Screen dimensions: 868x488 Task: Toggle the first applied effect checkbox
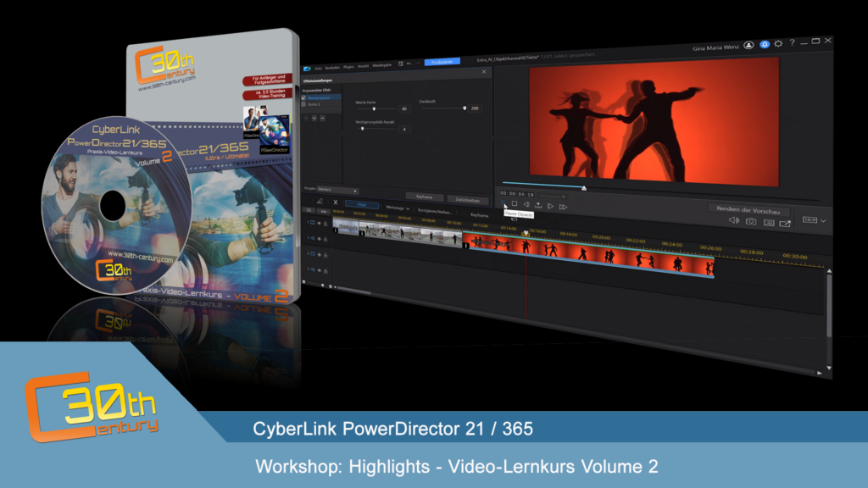pos(303,97)
